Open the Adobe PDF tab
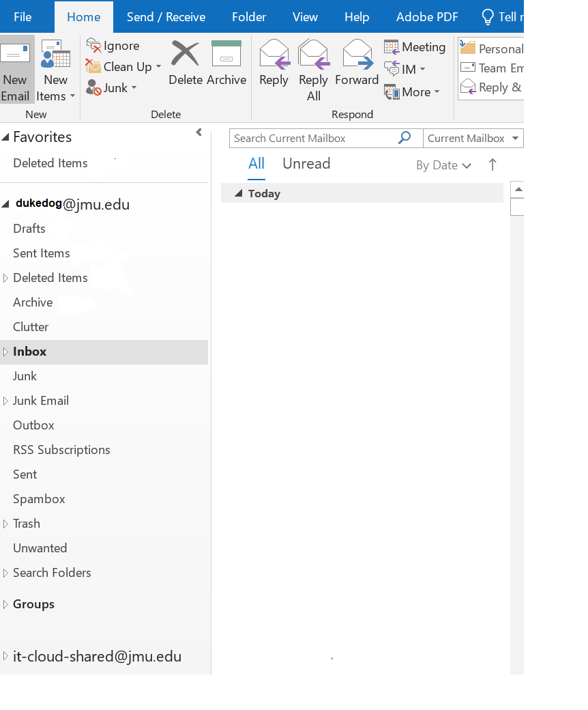This screenshot has height=710, width=588. click(x=427, y=17)
